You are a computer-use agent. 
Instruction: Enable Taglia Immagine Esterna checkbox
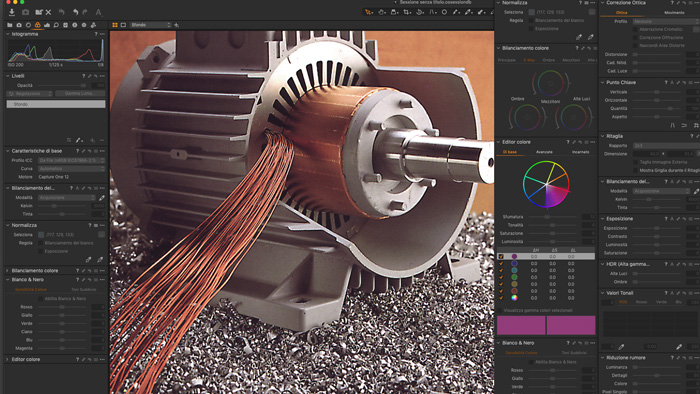click(635, 162)
